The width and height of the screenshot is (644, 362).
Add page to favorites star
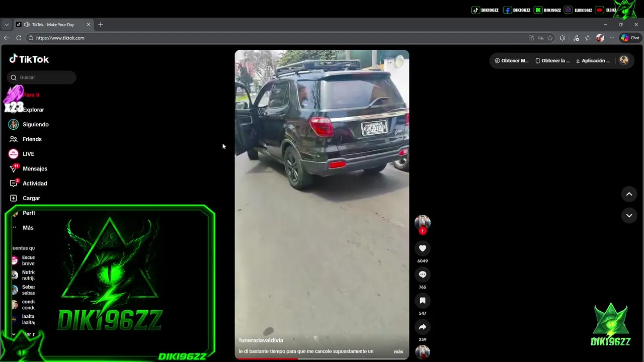click(550, 38)
